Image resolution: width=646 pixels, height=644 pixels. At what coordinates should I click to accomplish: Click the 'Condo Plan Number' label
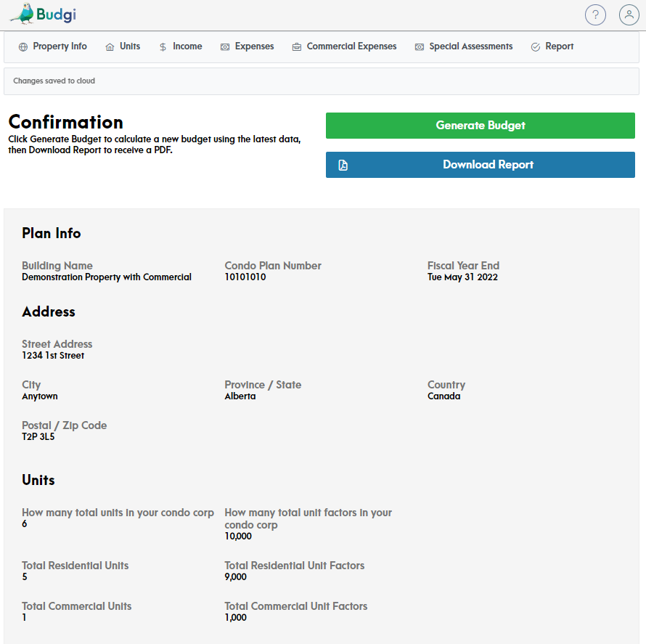tap(273, 266)
